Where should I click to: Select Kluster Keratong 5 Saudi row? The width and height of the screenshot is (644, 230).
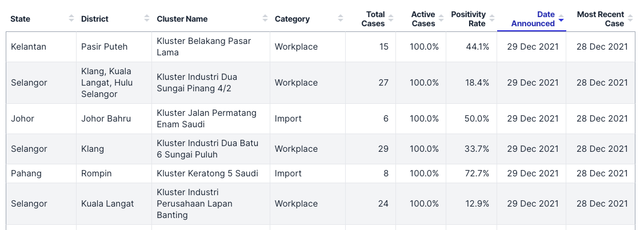pos(321,173)
